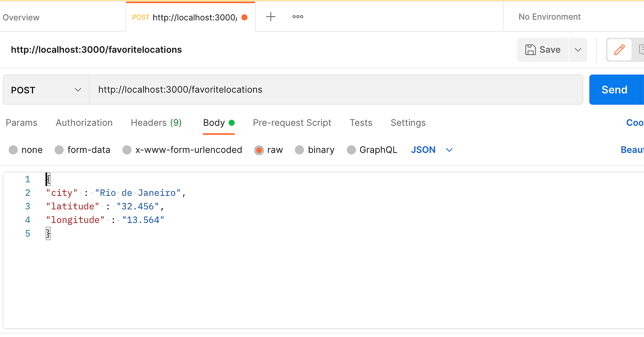Open the JSON format dropdown
Viewport: 644px width, 337px height.
432,150
